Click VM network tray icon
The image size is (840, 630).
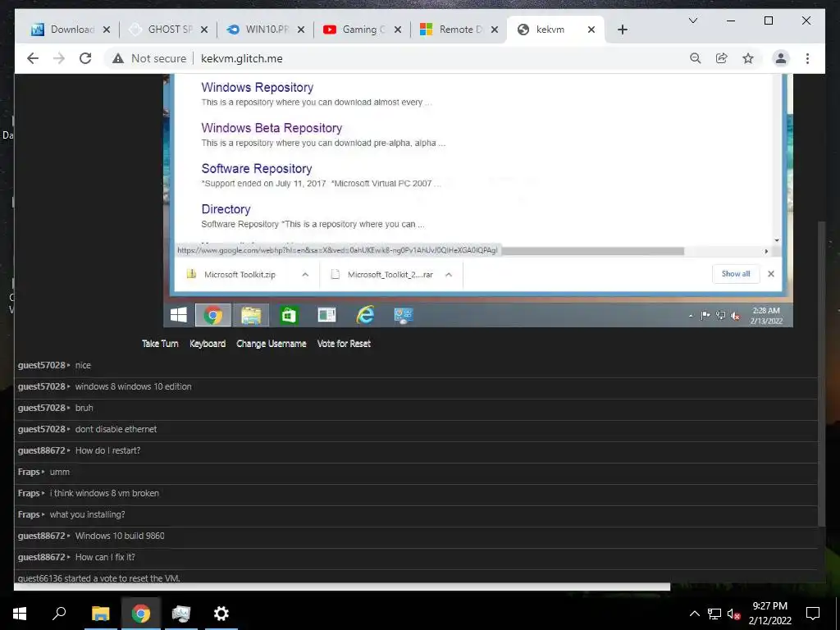click(720, 316)
